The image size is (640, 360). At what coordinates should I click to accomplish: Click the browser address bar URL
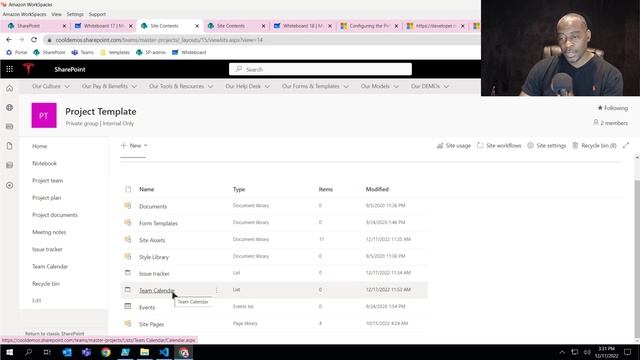(159, 40)
